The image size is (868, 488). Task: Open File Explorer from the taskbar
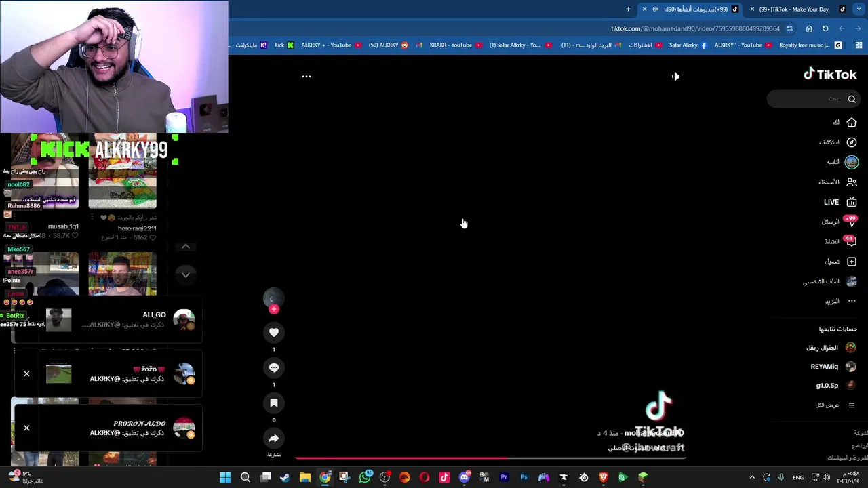click(x=305, y=478)
